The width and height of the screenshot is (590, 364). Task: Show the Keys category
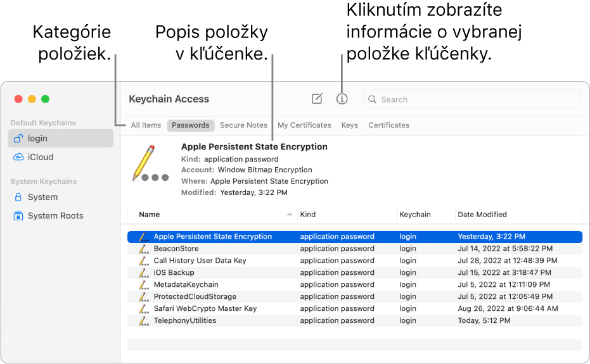349,125
